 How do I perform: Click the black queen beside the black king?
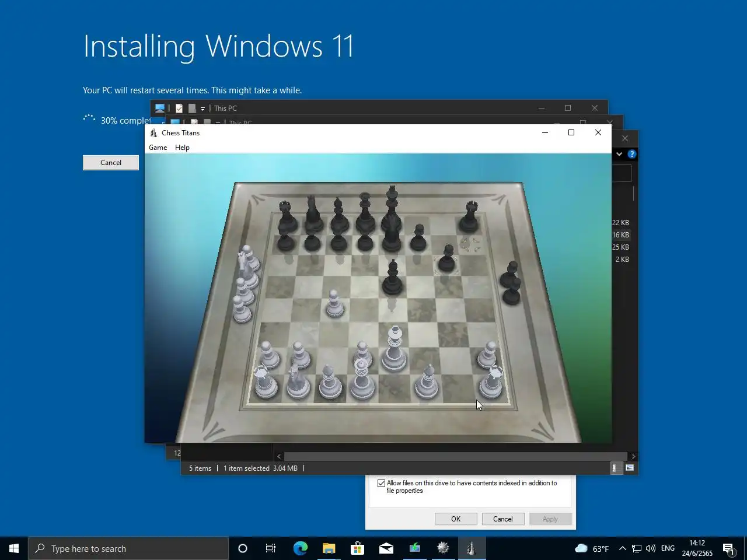tap(365, 213)
